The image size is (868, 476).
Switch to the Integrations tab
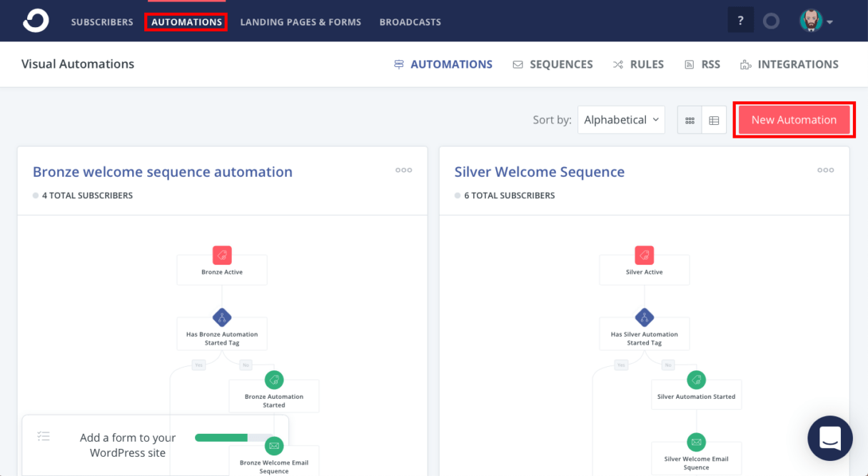tap(789, 64)
